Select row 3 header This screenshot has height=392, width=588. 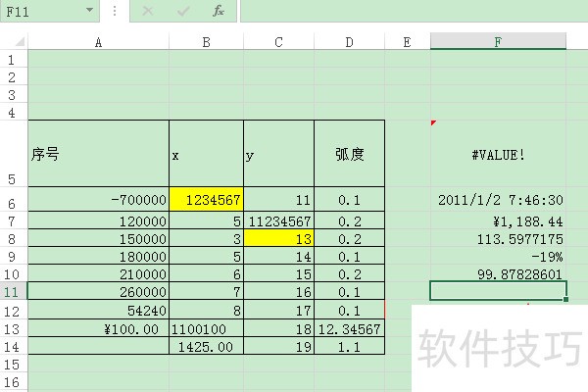pyautogui.click(x=12, y=94)
